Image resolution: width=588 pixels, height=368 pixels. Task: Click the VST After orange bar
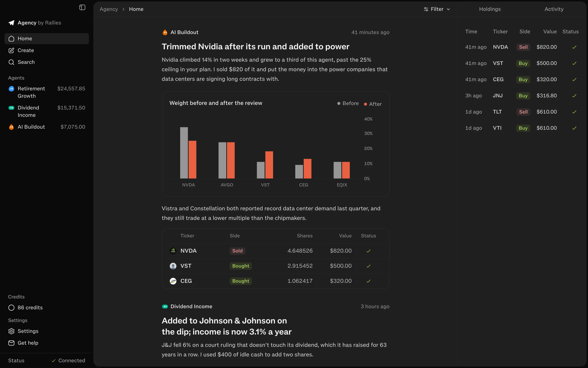(269, 165)
